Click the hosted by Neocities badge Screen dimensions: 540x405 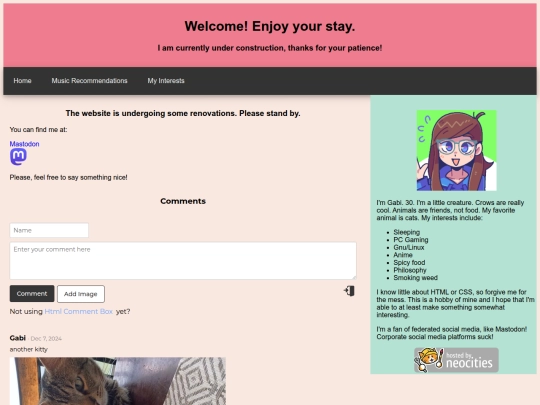pos(456,360)
